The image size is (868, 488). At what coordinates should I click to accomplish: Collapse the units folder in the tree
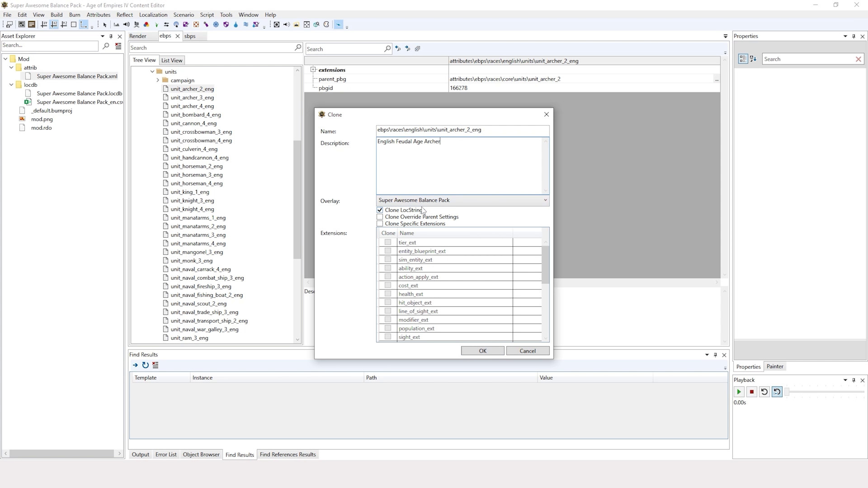[x=152, y=71]
